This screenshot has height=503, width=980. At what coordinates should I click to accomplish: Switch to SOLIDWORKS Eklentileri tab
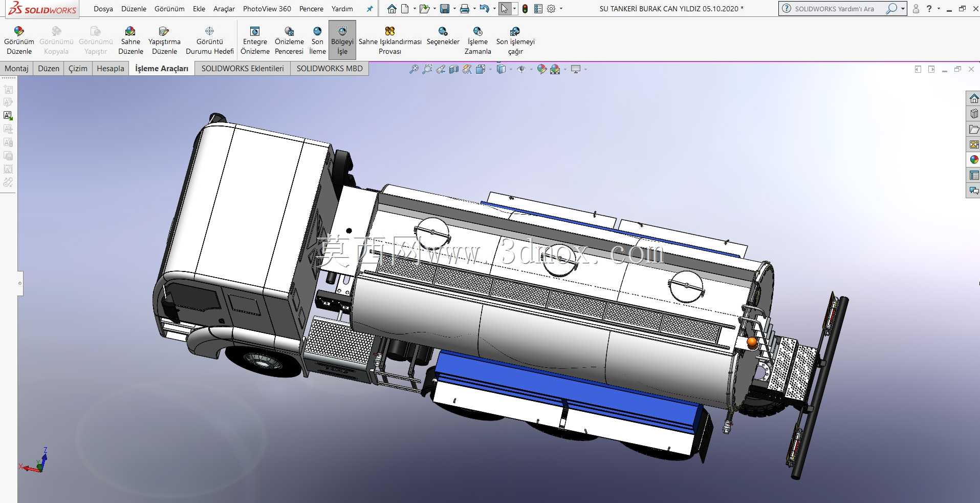pos(243,68)
